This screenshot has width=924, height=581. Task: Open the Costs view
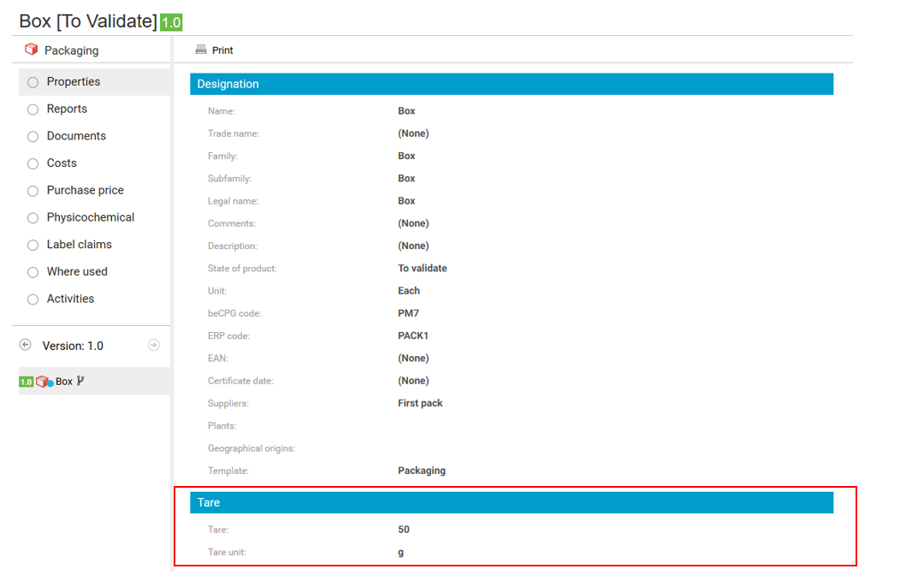[x=62, y=163]
